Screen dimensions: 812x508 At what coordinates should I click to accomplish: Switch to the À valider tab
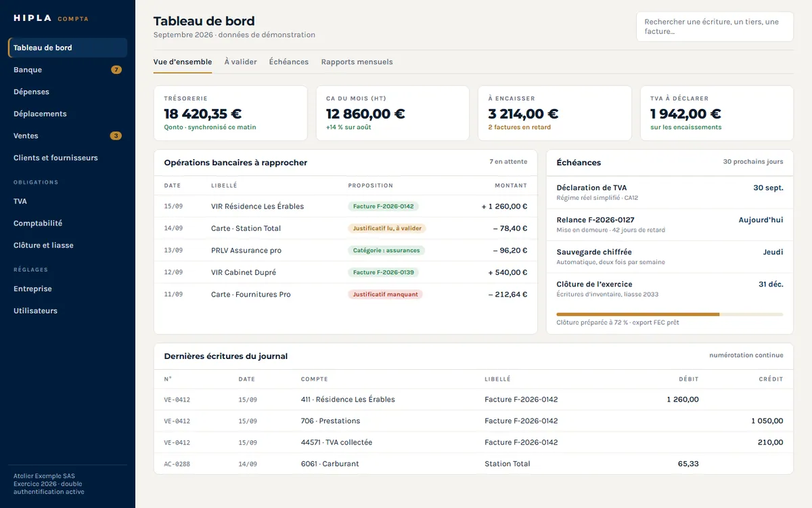240,62
